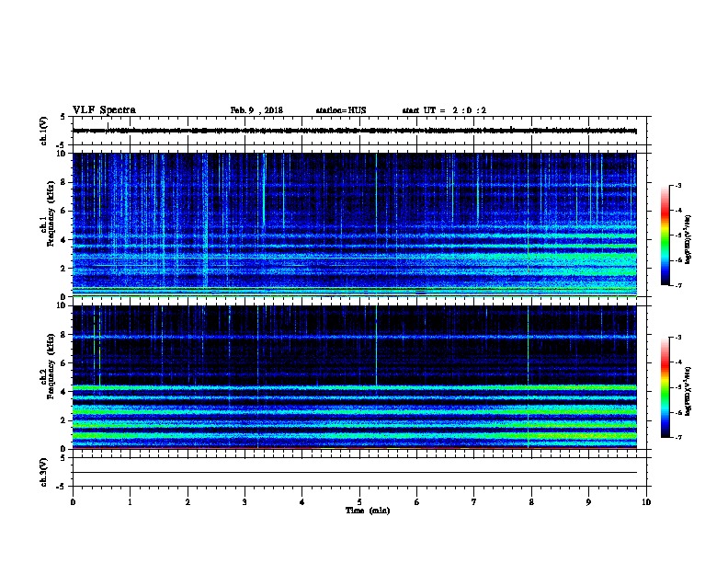The width and height of the screenshot is (728, 563).
Task: Click the ch.2 spectrogram color scale bar
Action: [665, 387]
